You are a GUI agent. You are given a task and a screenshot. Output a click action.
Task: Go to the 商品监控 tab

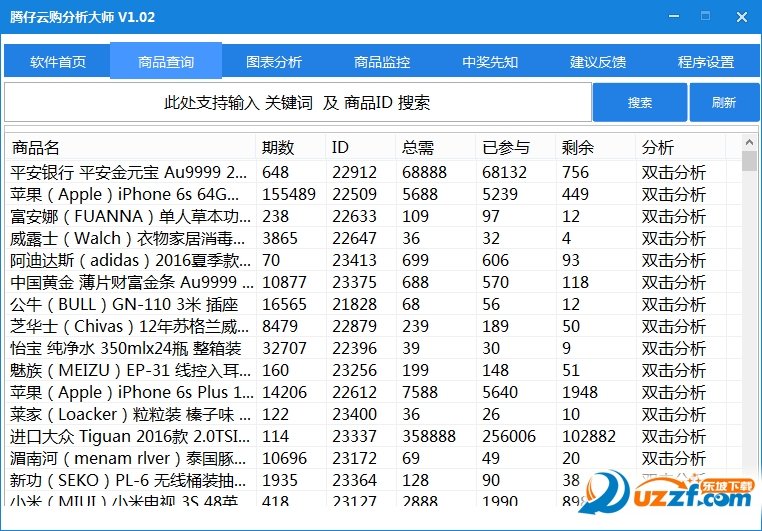pyautogui.click(x=381, y=61)
